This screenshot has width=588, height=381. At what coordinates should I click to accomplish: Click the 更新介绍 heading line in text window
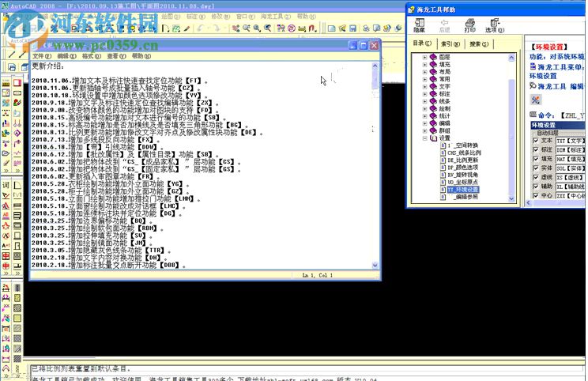pyautogui.click(x=48, y=66)
